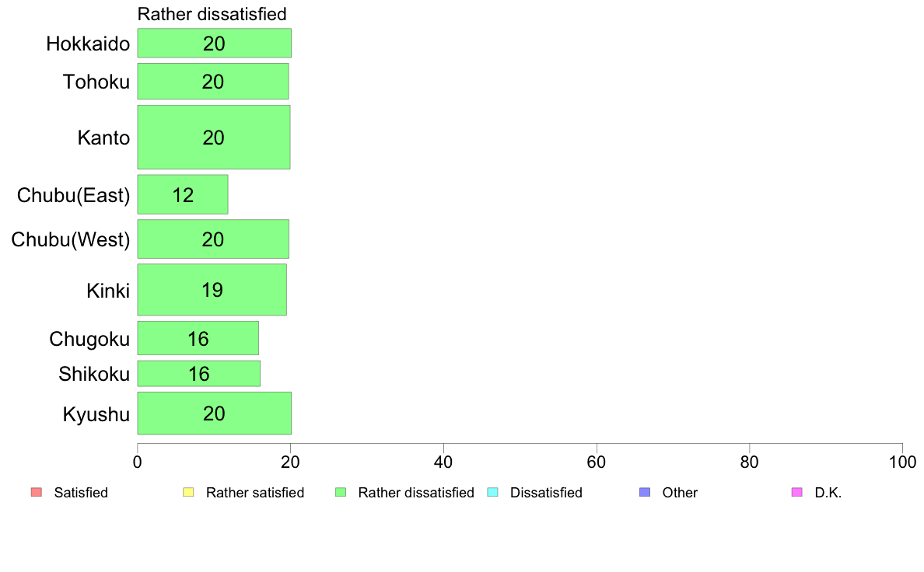Click the Rather dissatisfied green legend swatch
The image size is (924, 572).
click(x=341, y=492)
